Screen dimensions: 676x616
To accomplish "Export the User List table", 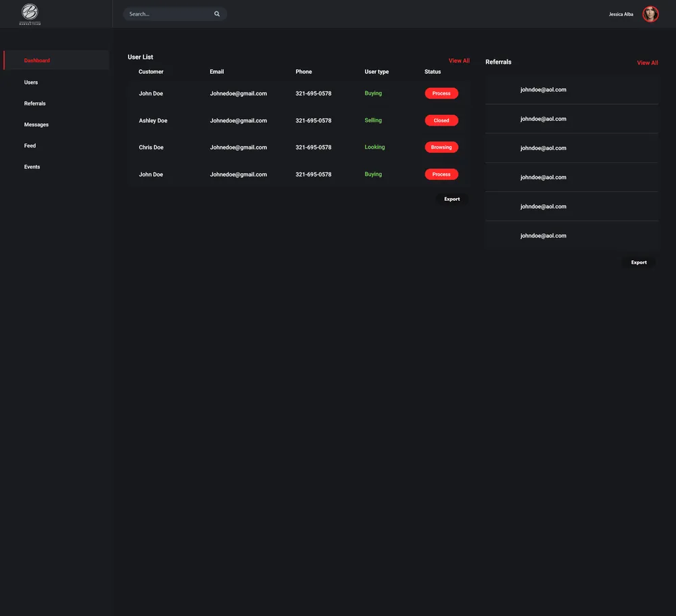I will pyautogui.click(x=452, y=199).
